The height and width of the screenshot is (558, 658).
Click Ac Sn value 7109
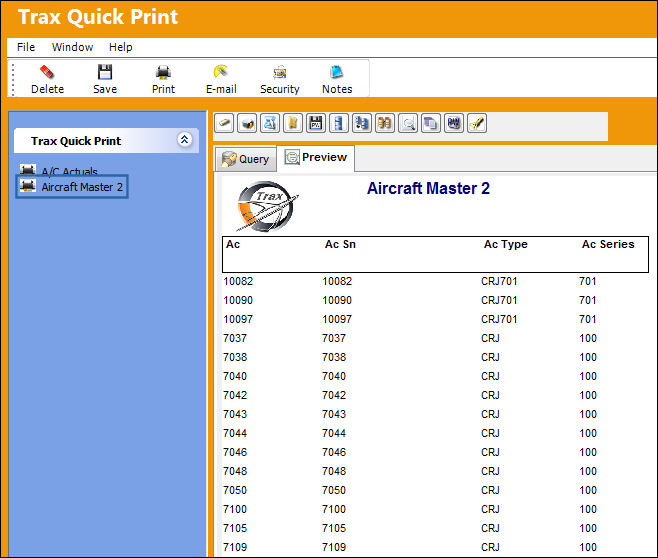(x=334, y=547)
